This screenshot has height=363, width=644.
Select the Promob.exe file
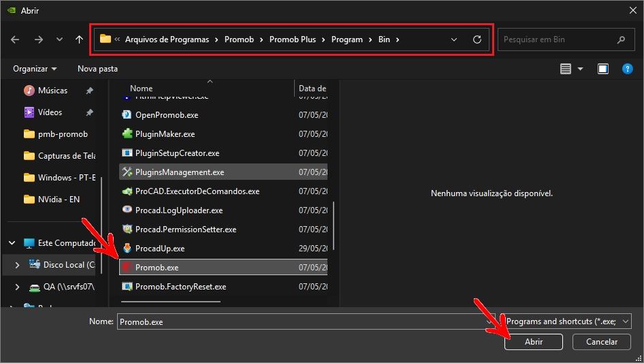click(x=223, y=267)
